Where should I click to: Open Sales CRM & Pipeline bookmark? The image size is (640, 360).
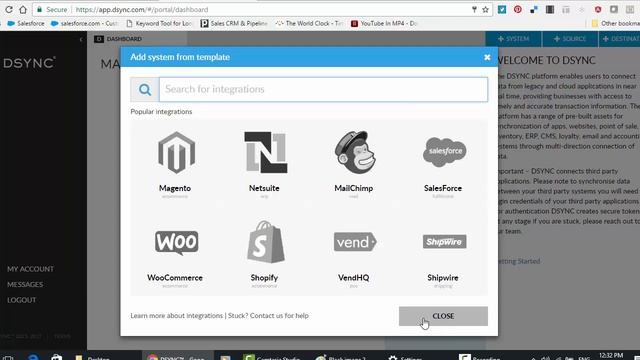(x=234, y=24)
